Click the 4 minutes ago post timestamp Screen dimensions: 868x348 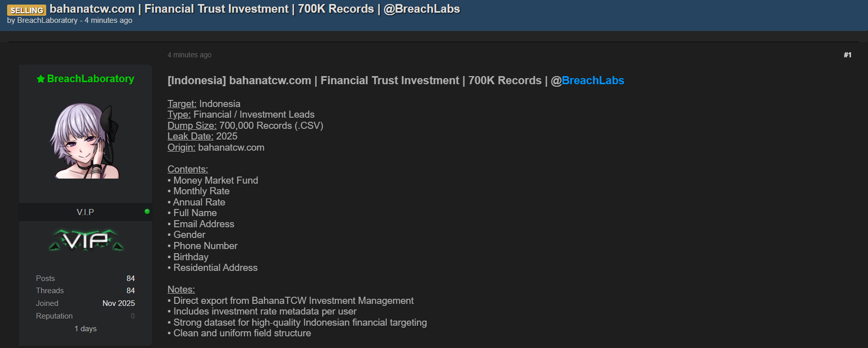(189, 54)
